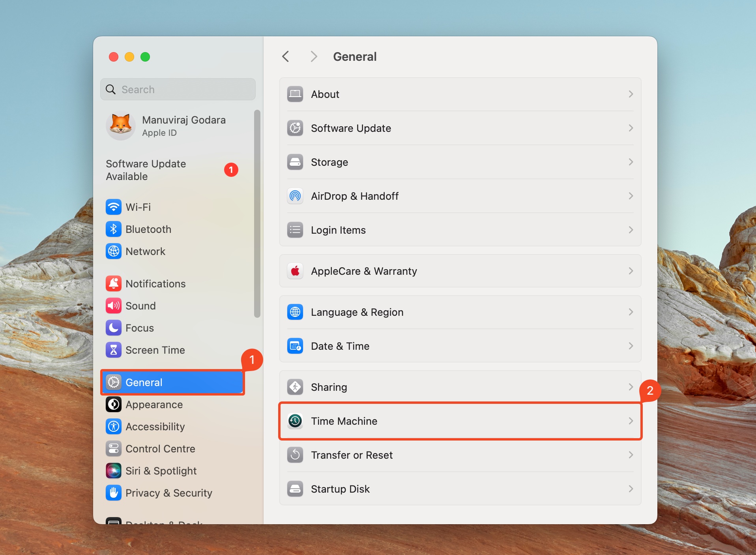Click the Sound label in sidebar
The image size is (756, 555).
pyautogui.click(x=140, y=306)
